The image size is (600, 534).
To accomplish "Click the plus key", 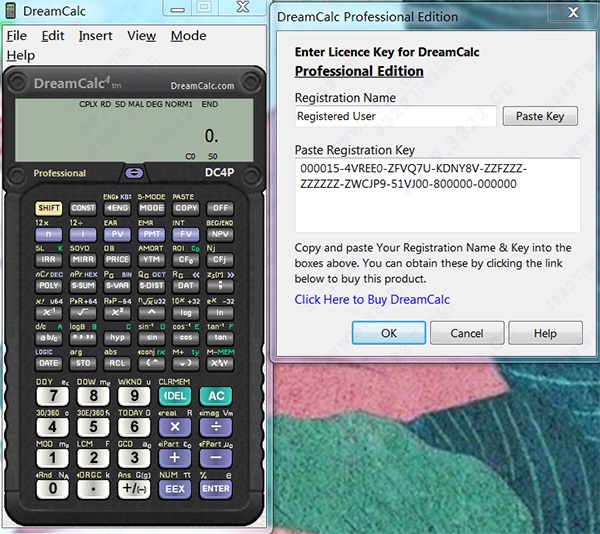I will pyautogui.click(x=175, y=458).
